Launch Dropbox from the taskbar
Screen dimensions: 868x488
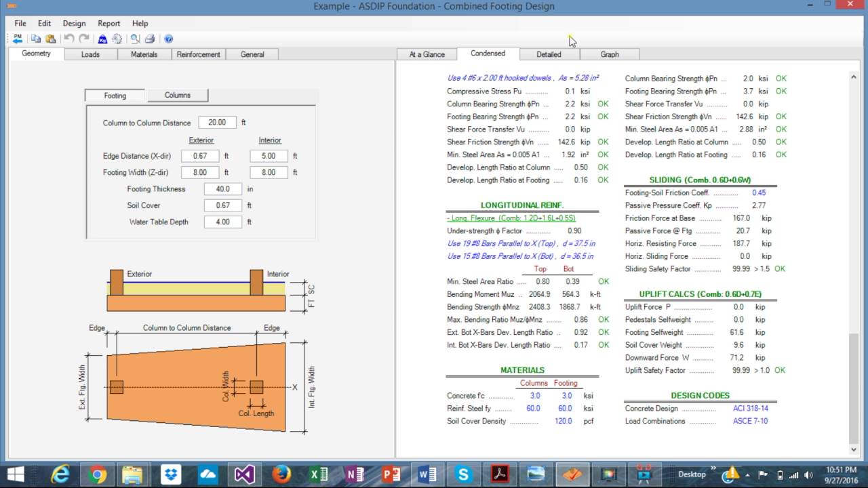click(170, 474)
